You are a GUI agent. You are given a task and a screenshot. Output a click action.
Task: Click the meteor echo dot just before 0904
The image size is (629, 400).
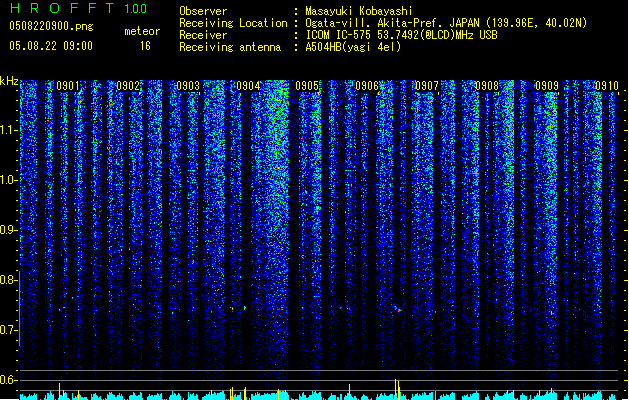245,308
